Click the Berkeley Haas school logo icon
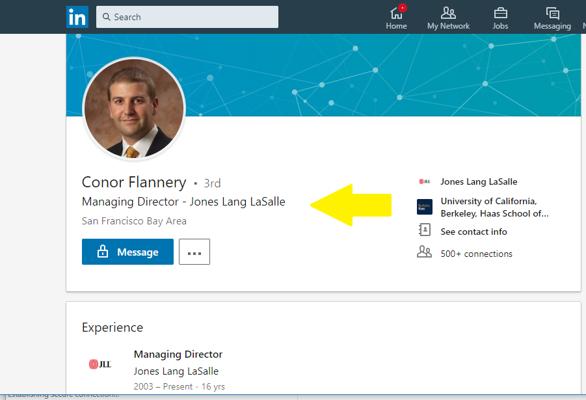 tap(425, 207)
